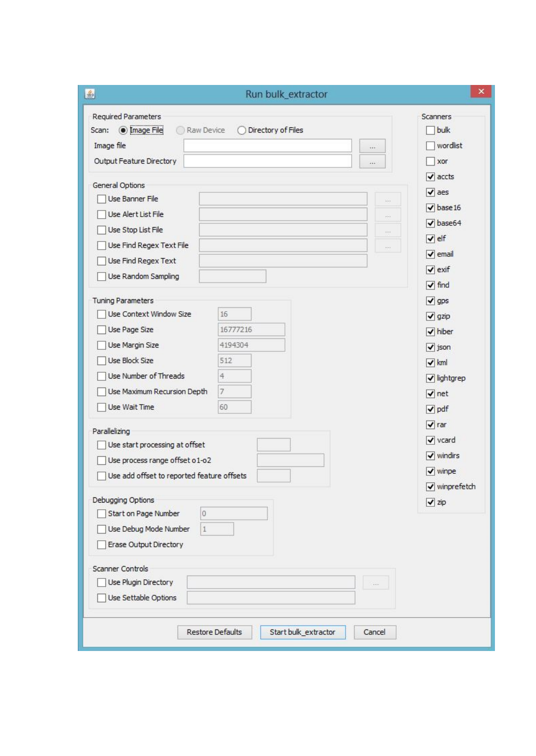Click the Output Feature Directory field
This screenshot has width=536, height=756.
267,161
